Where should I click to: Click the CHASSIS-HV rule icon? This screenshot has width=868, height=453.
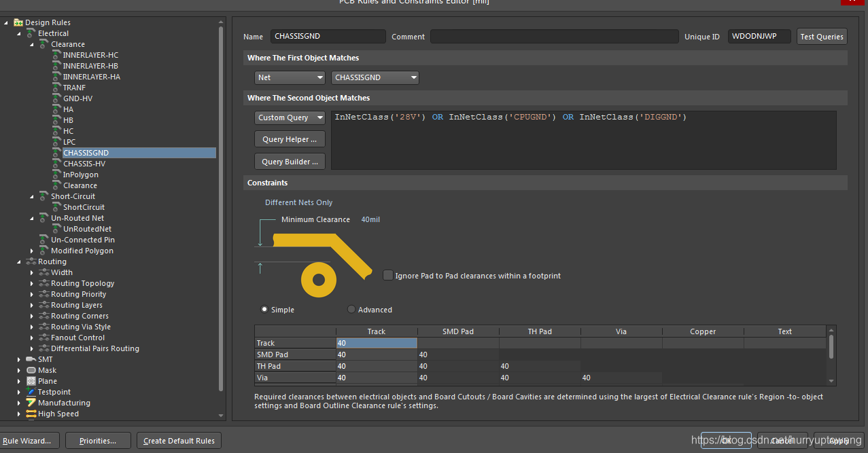(x=57, y=164)
